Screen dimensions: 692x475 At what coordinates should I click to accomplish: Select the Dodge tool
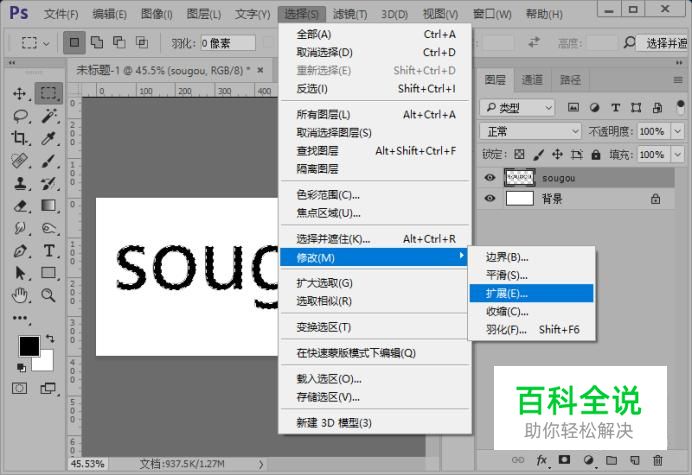[x=49, y=228]
